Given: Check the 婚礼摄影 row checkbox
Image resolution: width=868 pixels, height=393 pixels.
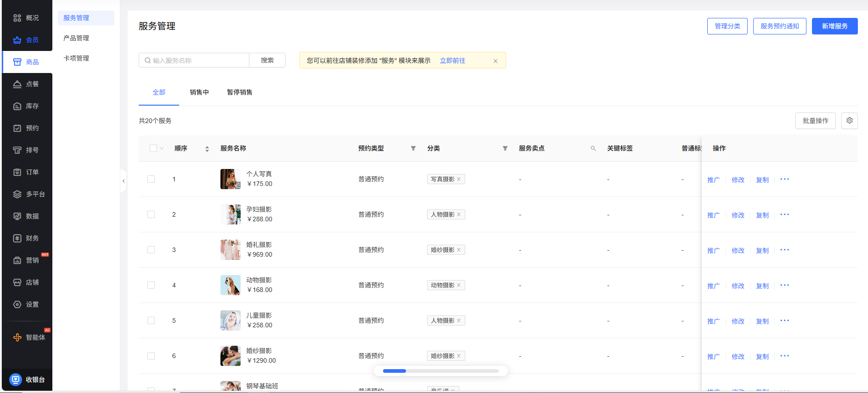Looking at the screenshot, I should [151, 250].
